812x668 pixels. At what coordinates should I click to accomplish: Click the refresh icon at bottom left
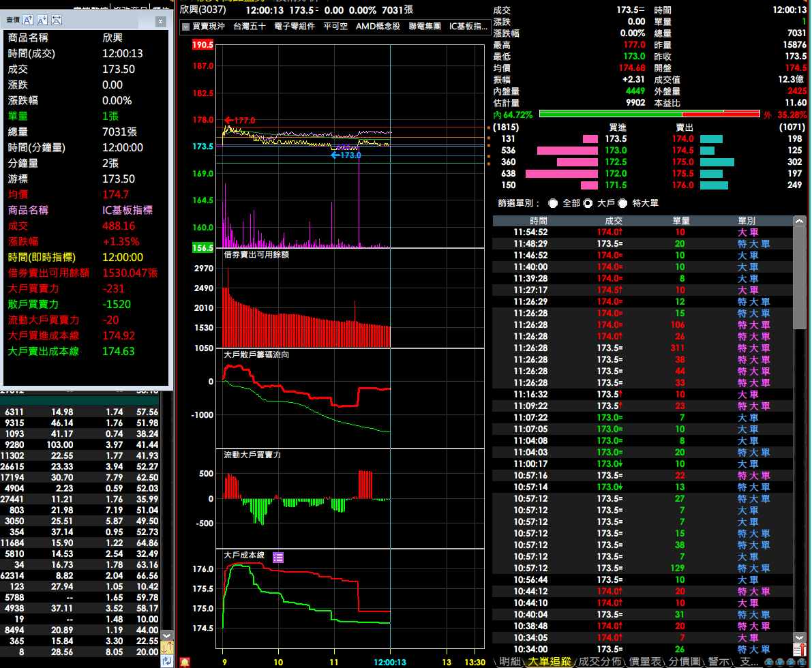click(x=166, y=661)
